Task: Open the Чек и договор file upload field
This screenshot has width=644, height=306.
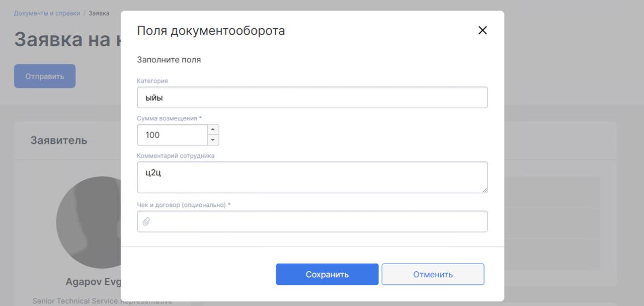Action: click(317, 221)
